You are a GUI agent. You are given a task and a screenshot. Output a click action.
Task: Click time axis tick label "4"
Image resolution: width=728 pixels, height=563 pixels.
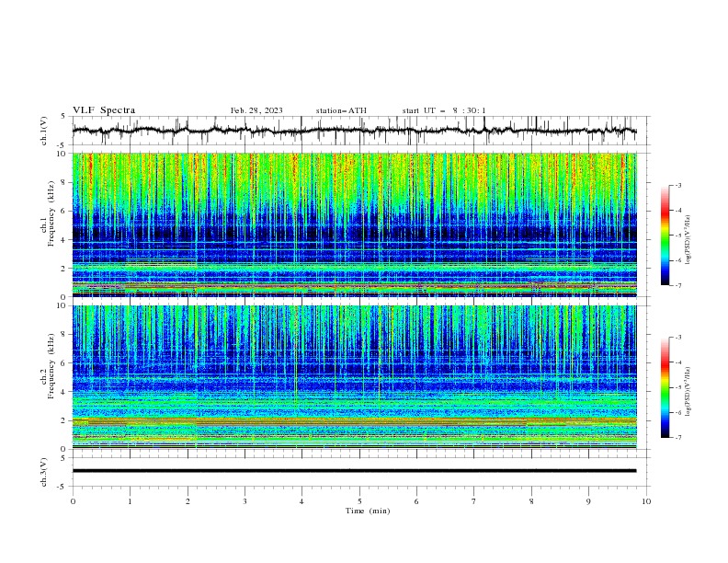pyautogui.click(x=301, y=501)
